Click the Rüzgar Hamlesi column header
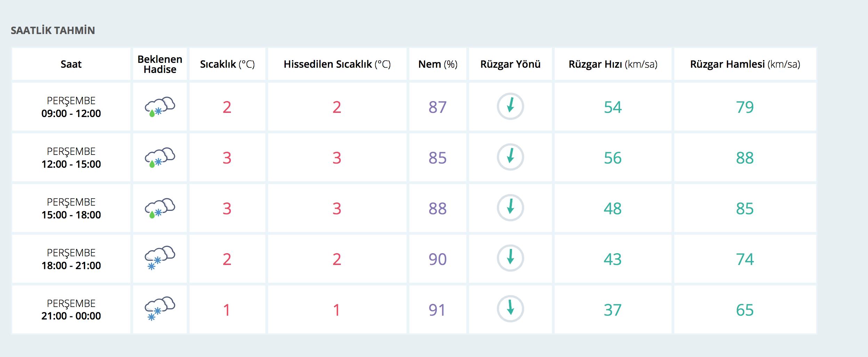 tap(745, 64)
